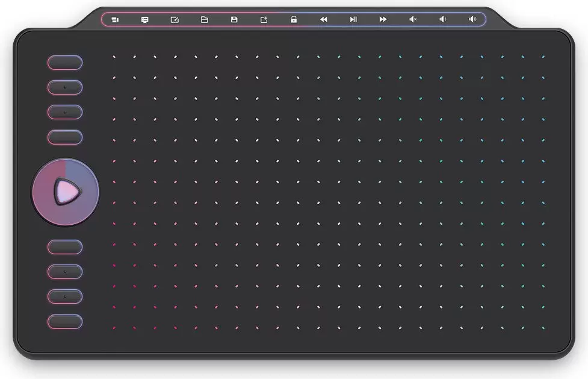The height and width of the screenshot is (379, 588).
Task: Raise volume with the volume up icon
Action: [x=472, y=20]
